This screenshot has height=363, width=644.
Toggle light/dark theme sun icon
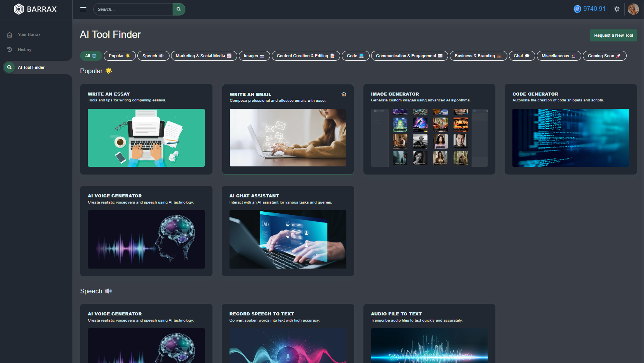[x=617, y=9]
